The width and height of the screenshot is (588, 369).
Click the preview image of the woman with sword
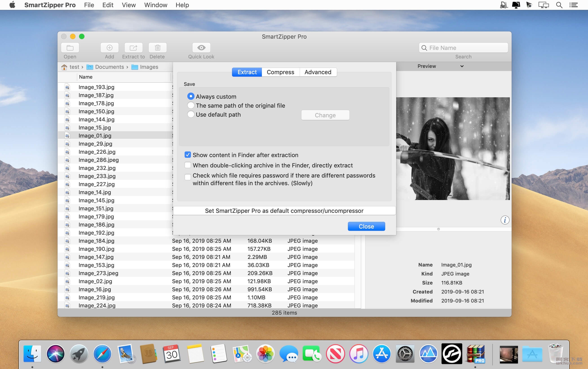(x=453, y=149)
